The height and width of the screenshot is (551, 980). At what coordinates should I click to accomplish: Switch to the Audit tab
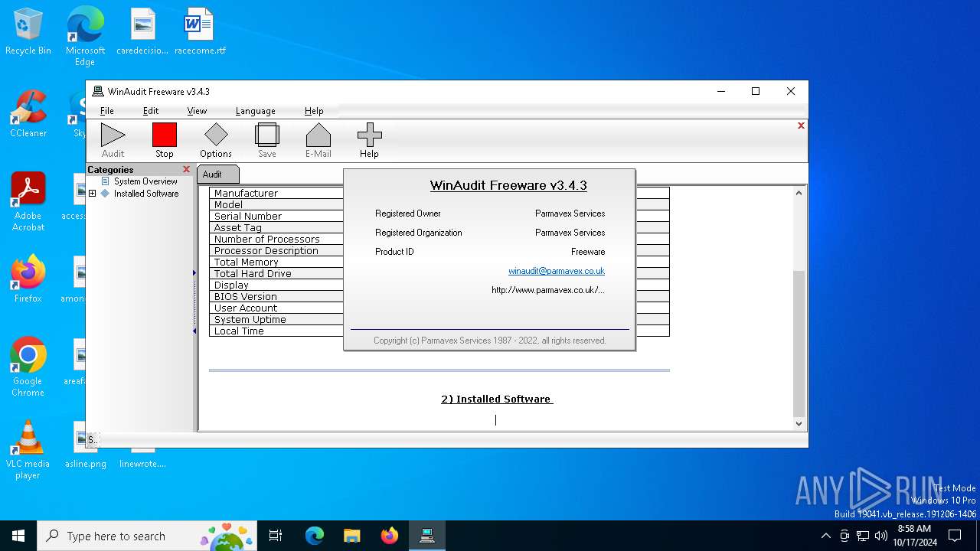click(x=218, y=174)
